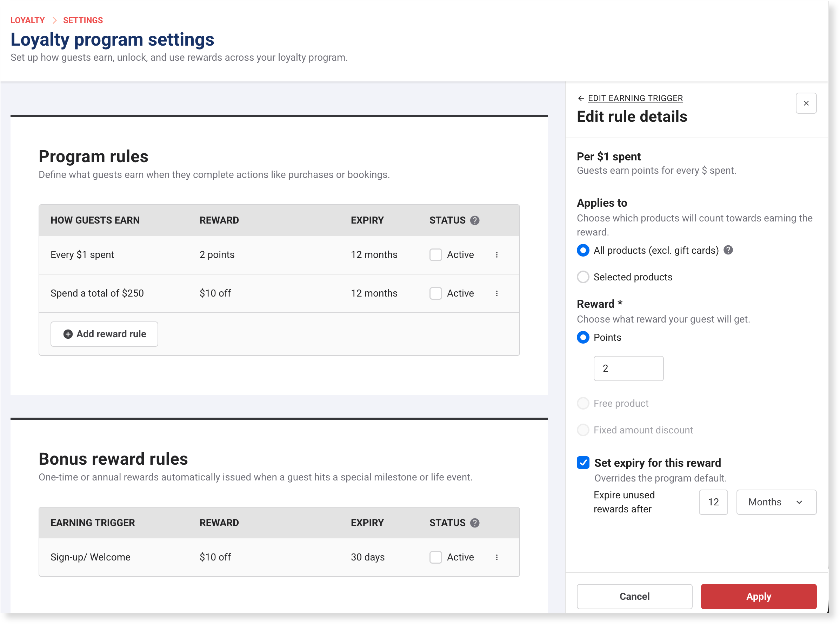
Task: Click the back arrow beside Edit Earning Trigger
Action: 581,99
